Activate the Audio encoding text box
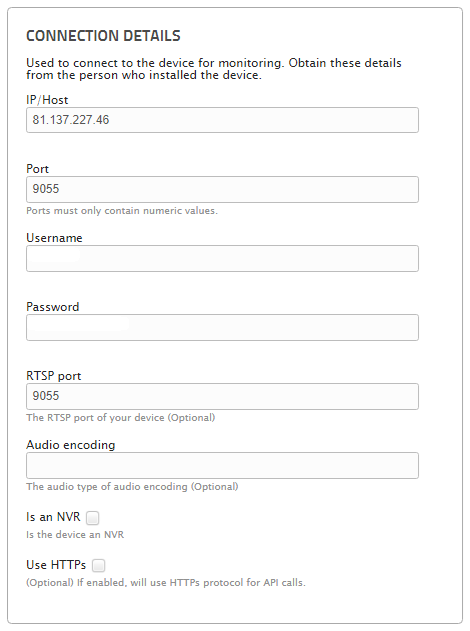 [x=222, y=465]
